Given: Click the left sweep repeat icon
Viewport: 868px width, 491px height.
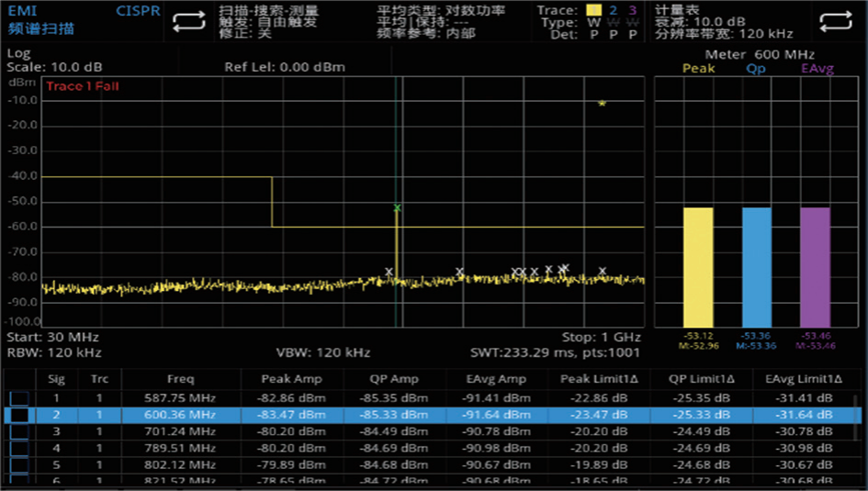Looking at the screenshot, I should 189,22.
